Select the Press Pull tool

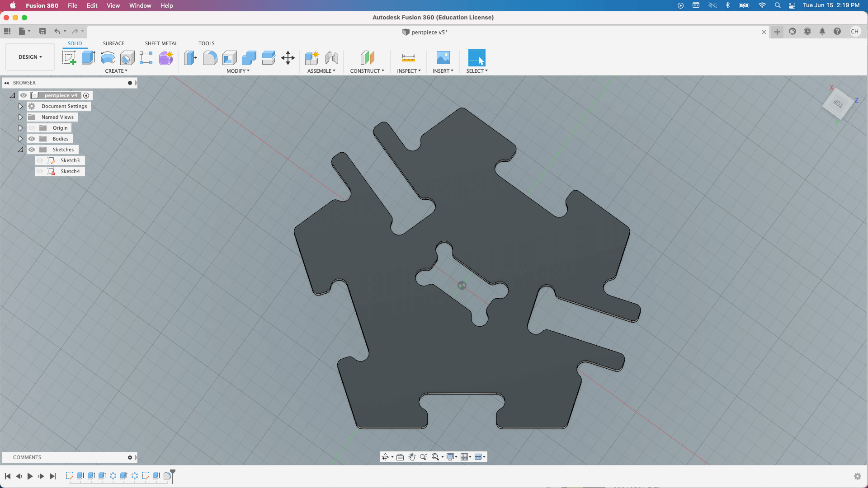(190, 58)
